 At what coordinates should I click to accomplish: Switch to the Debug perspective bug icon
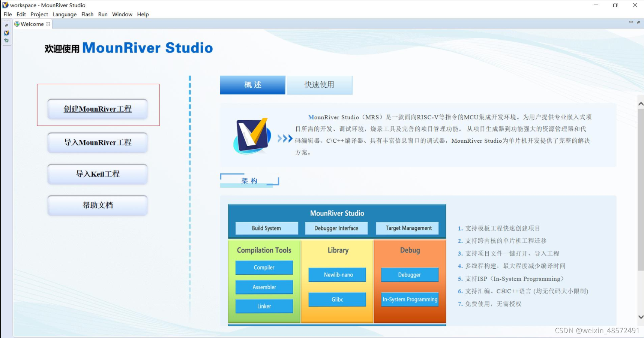point(6,40)
